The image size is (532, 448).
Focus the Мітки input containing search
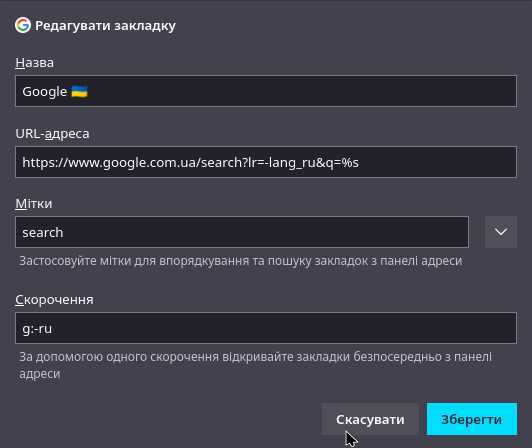[242, 232]
